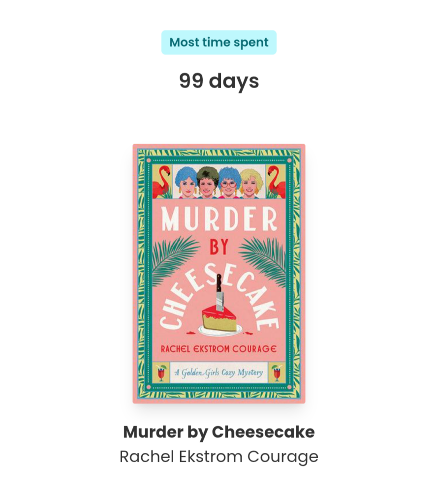Viewport: 438px width, 504px height.
Task: Click the right cocktail glass icon
Action: click(x=277, y=373)
